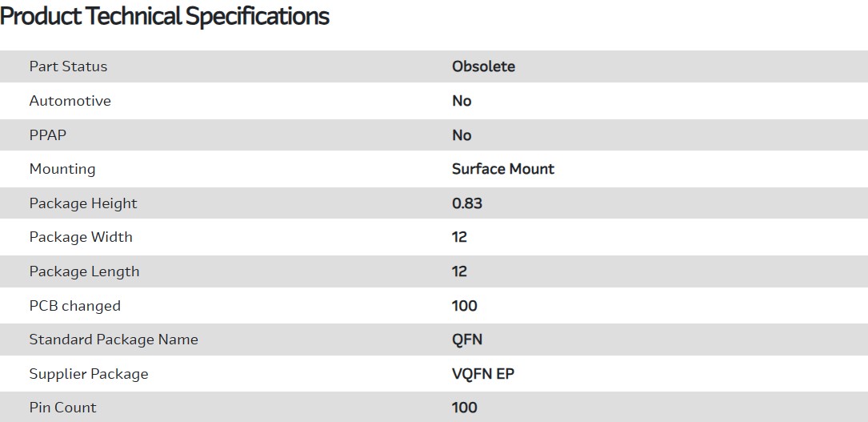The image size is (868, 422).
Task: Click the Product Technical Specifications heading
Action: click(x=165, y=16)
